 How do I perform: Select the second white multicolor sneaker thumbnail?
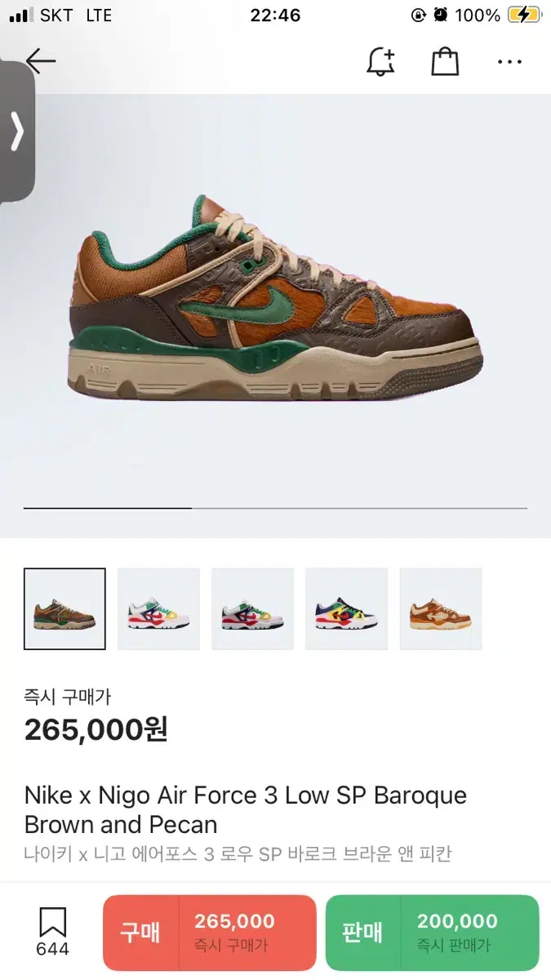[x=158, y=608]
